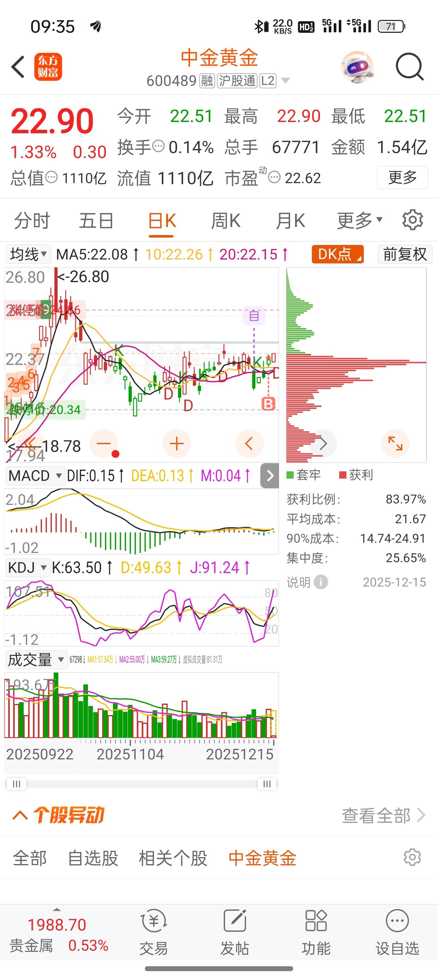Switch to the 月K tab
Screen dimensions: 438x980
(290, 221)
